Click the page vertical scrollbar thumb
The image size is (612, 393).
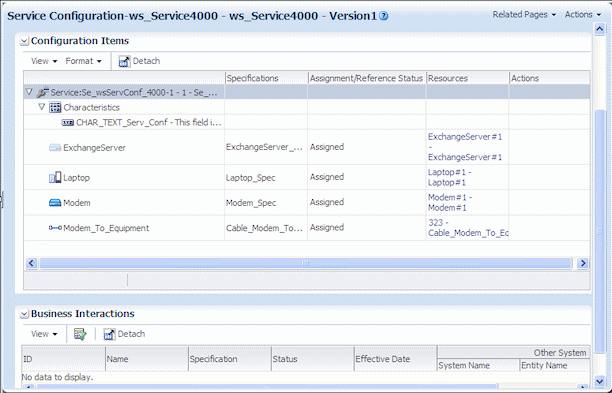(x=599, y=231)
